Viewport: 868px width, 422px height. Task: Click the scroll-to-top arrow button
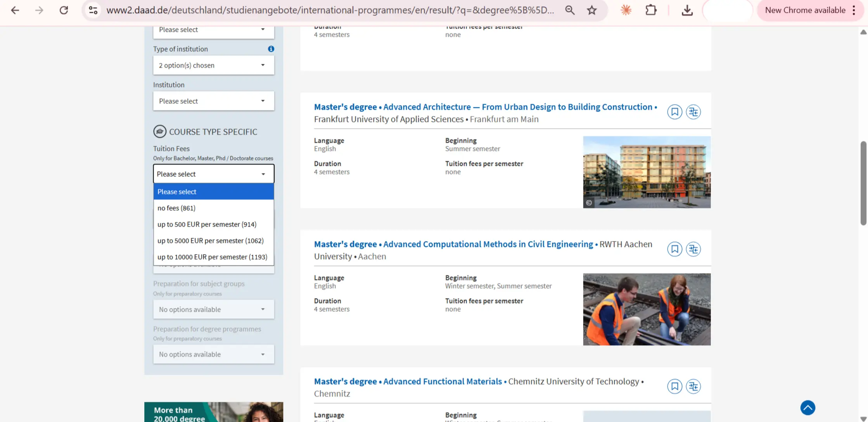click(x=807, y=408)
